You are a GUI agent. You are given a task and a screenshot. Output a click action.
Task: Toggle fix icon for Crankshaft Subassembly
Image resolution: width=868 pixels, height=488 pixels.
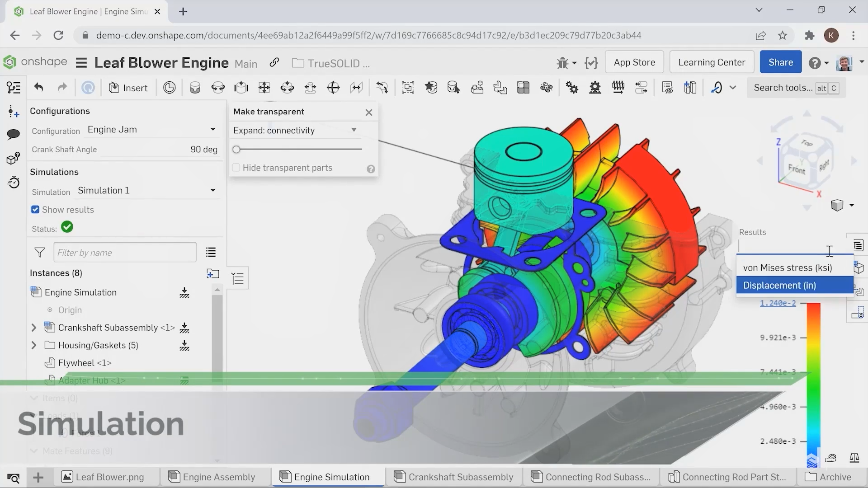click(x=184, y=328)
